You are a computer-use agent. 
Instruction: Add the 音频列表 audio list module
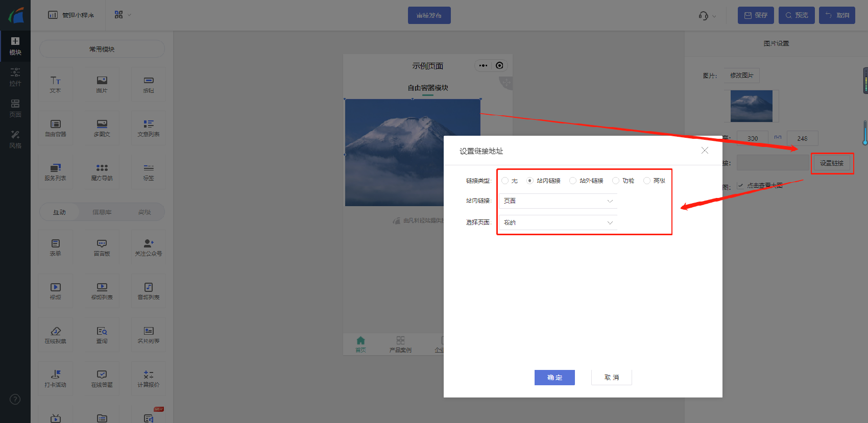point(149,291)
